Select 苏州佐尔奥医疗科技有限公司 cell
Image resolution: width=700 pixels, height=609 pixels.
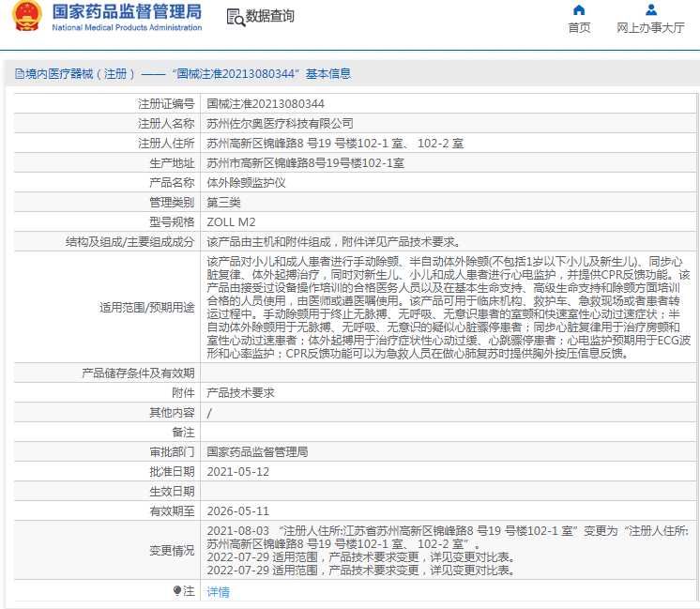(280, 124)
